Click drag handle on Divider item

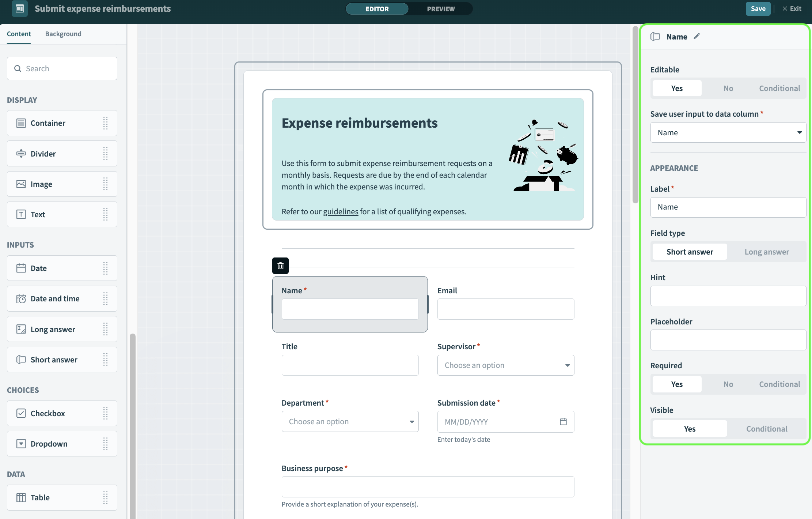(x=105, y=154)
